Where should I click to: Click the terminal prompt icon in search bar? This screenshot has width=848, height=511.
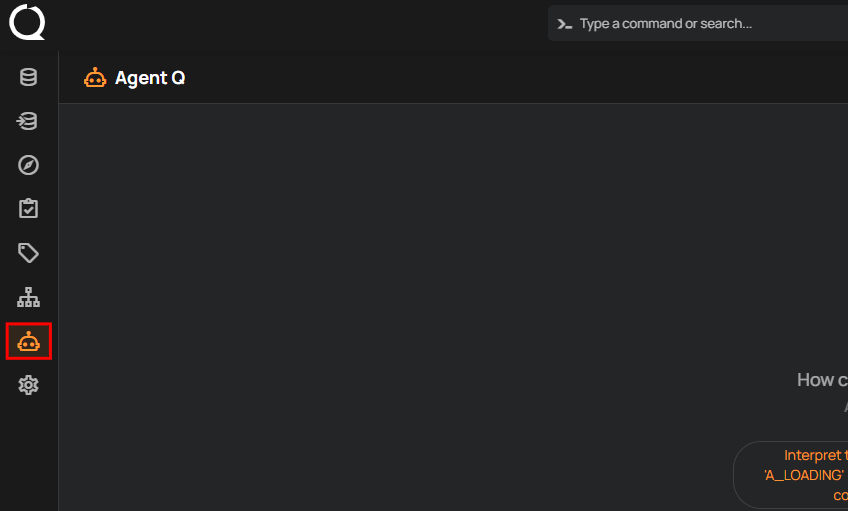565,23
